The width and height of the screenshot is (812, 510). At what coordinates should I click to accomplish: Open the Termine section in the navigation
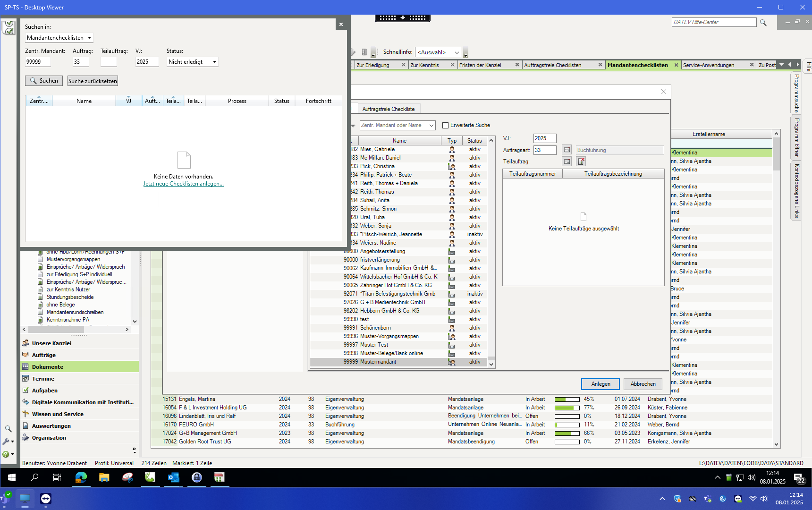pyautogui.click(x=43, y=379)
